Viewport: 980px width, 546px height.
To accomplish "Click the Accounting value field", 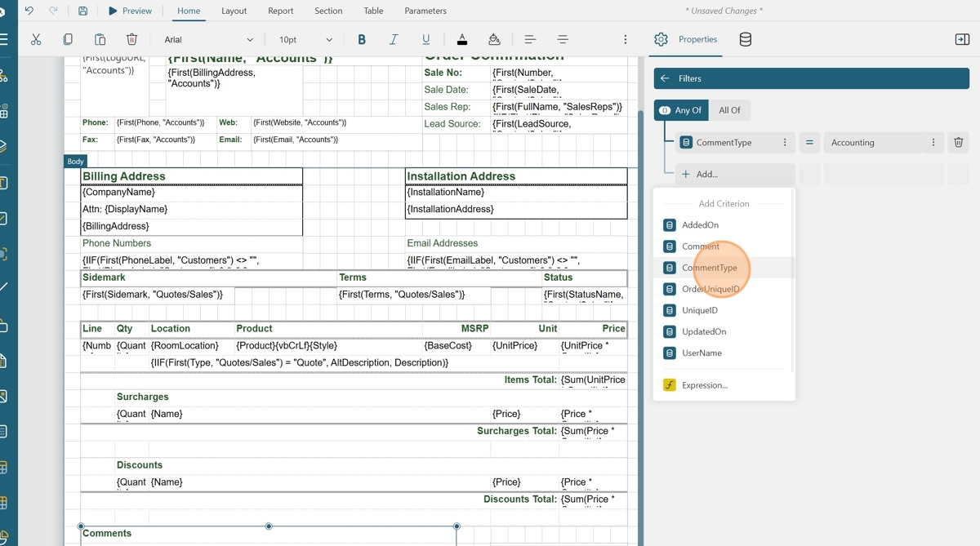I will coord(874,142).
